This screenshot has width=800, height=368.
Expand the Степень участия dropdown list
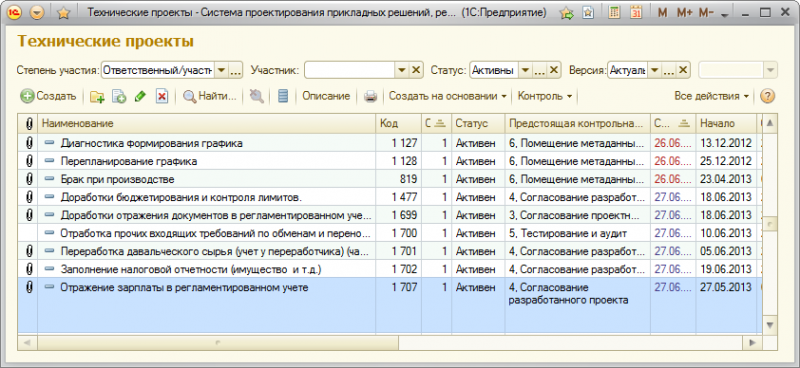pyautogui.click(x=221, y=70)
